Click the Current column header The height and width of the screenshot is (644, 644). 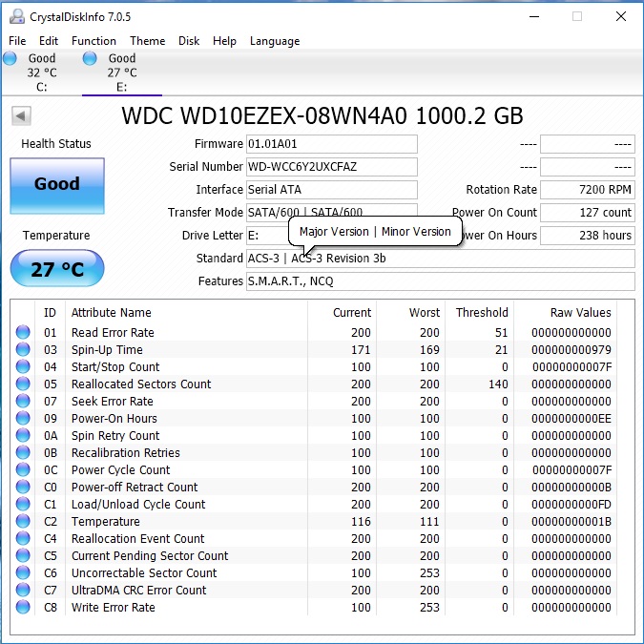tap(352, 313)
